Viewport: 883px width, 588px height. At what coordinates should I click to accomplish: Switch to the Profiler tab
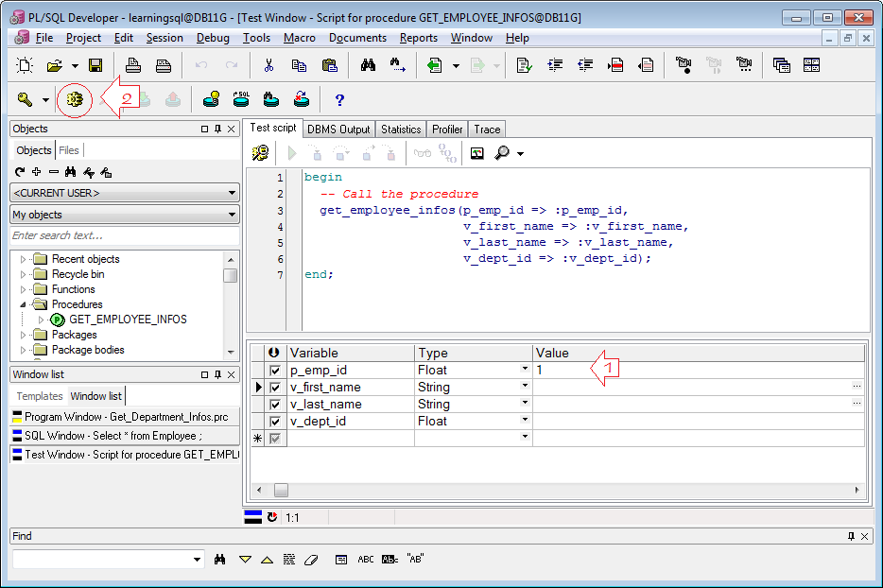tap(447, 130)
